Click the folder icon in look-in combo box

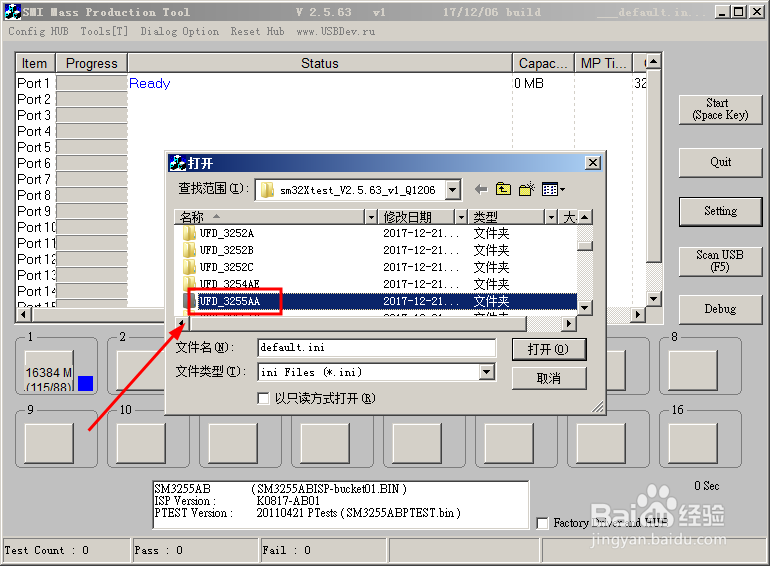[x=267, y=190]
